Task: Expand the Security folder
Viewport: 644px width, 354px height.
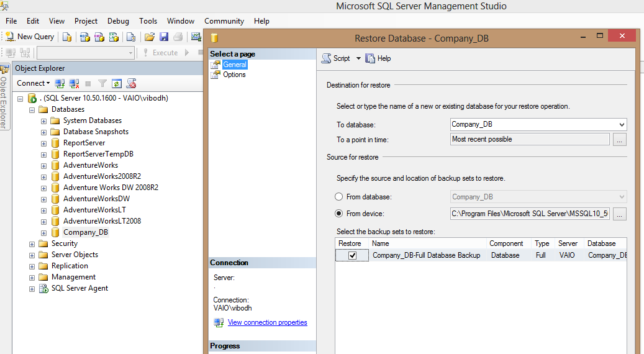Action: pos(32,244)
